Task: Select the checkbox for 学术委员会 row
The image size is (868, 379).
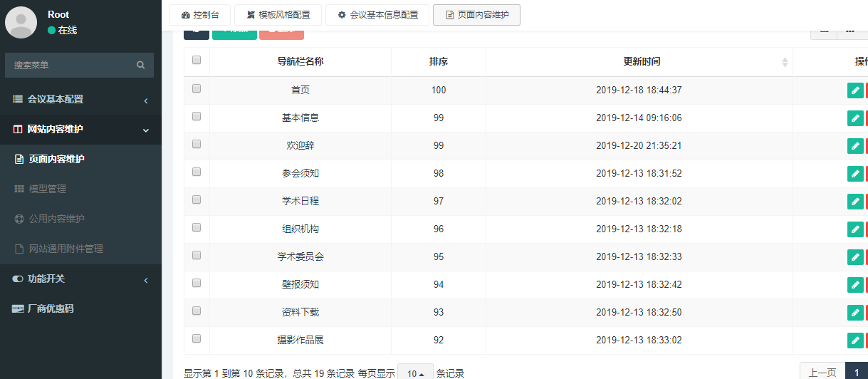Action: point(197,255)
